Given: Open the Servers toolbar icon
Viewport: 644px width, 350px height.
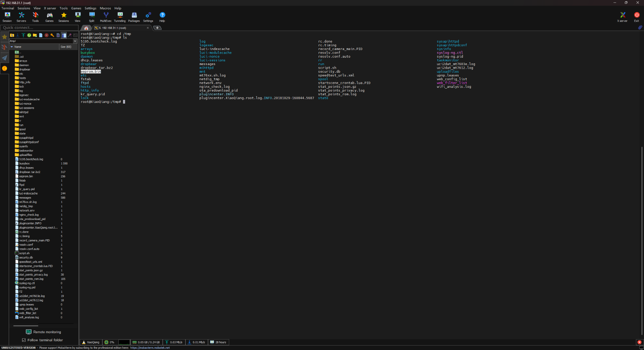Looking at the screenshot, I should pos(21,17).
